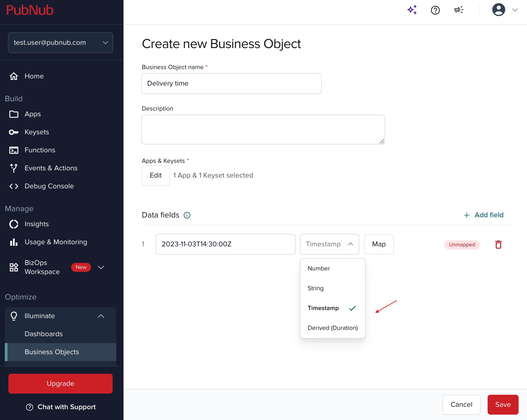This screenshot has height=420, width=527.
Task: Open the Functions sidebar item
Action: point(40,150)
